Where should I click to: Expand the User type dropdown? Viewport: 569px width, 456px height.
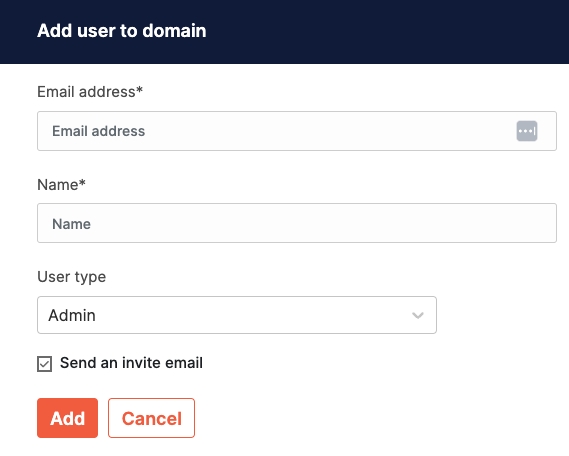[237, 315]
